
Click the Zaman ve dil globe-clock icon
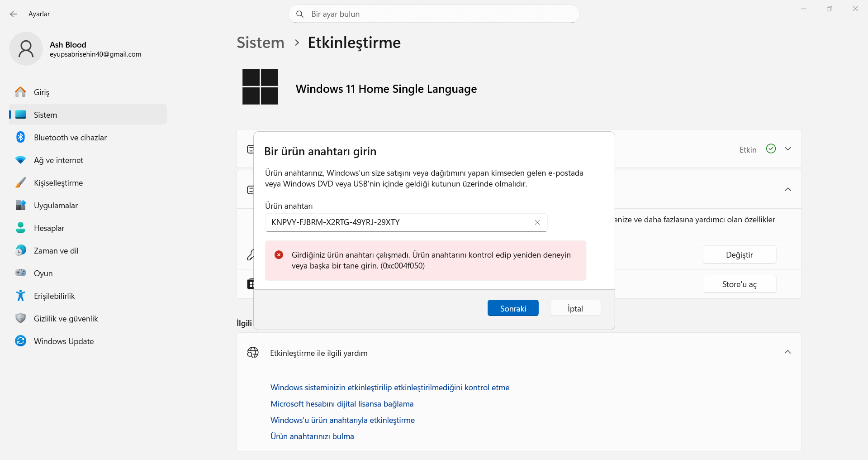20,250
